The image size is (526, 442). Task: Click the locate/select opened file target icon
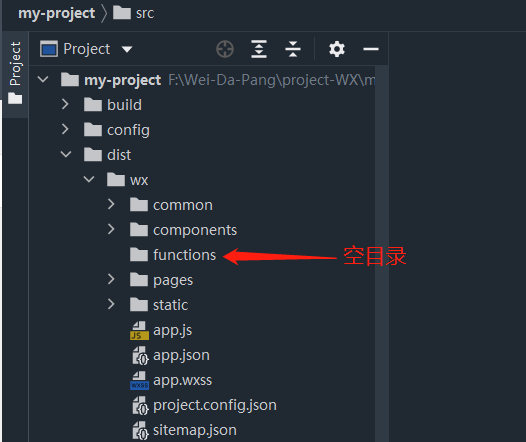click(225, 49)
